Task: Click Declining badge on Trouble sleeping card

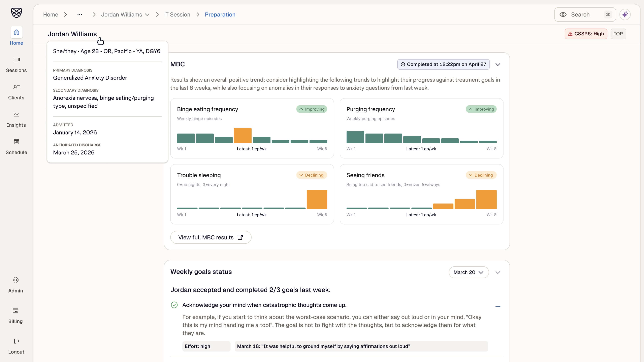Action: point(312,175)
